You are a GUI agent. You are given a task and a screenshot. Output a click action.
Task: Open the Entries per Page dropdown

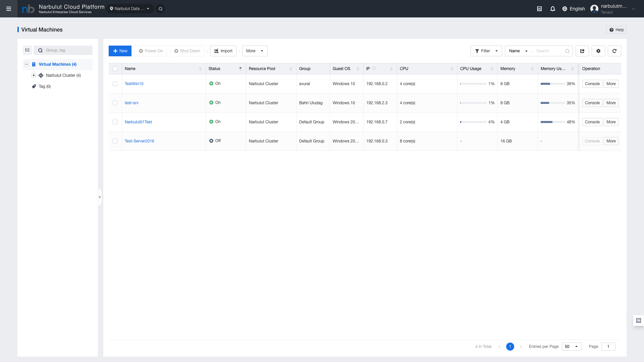(x=572, y=347)
